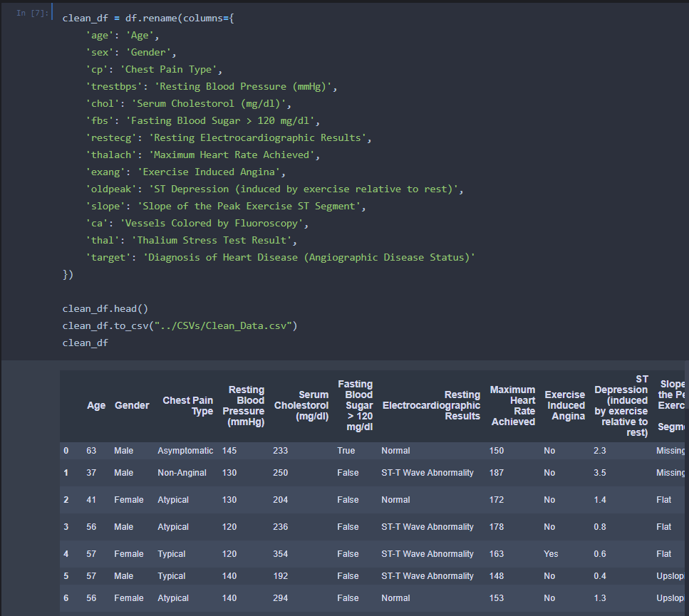Click the In [7] cell prompt label
689x616 pixels.
32,13
